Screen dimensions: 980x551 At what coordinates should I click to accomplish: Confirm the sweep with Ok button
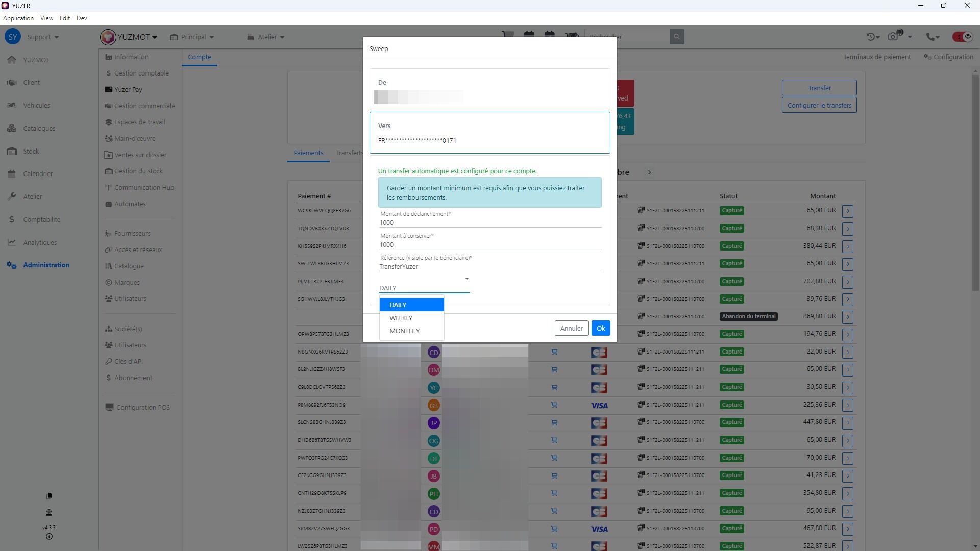pyautogui.click(x=601, y=329)
